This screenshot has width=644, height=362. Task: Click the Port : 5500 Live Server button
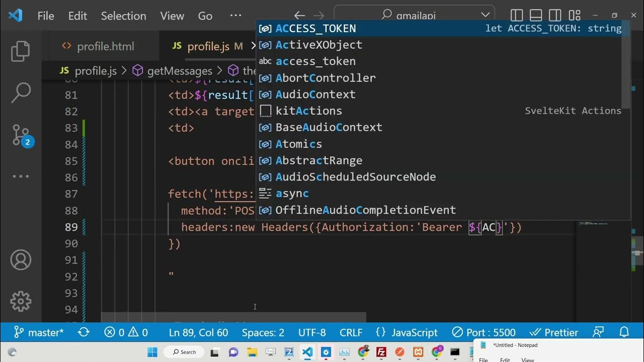click(484, 332)
